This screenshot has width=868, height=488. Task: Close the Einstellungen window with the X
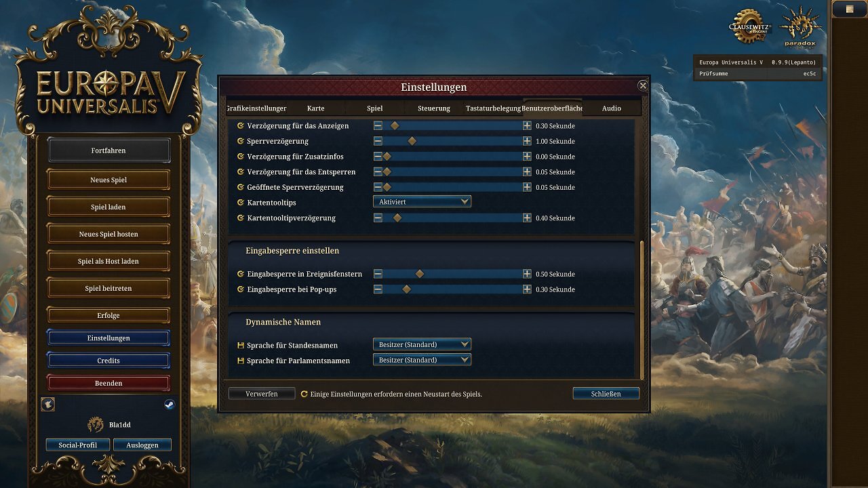coord(643,85)
